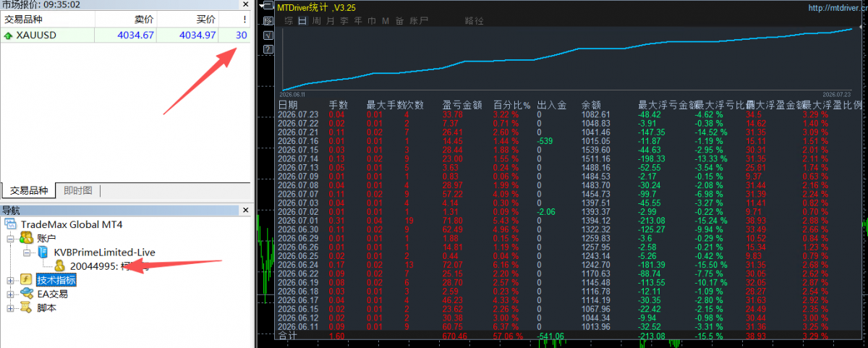Select the 日 daily statistics period

302,21
